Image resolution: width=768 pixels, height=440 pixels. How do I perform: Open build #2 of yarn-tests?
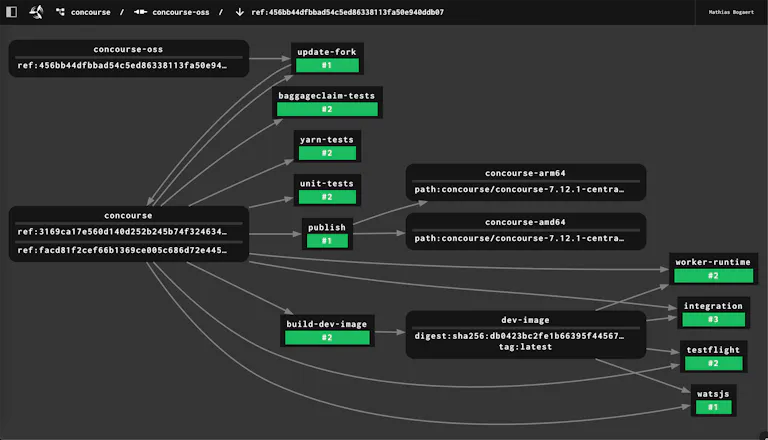tap(327, 153)
